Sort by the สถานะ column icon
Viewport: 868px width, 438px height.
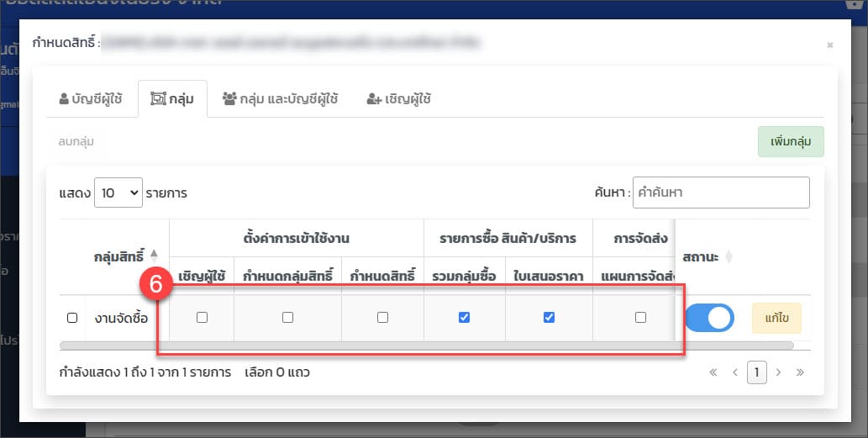(729, 256)
